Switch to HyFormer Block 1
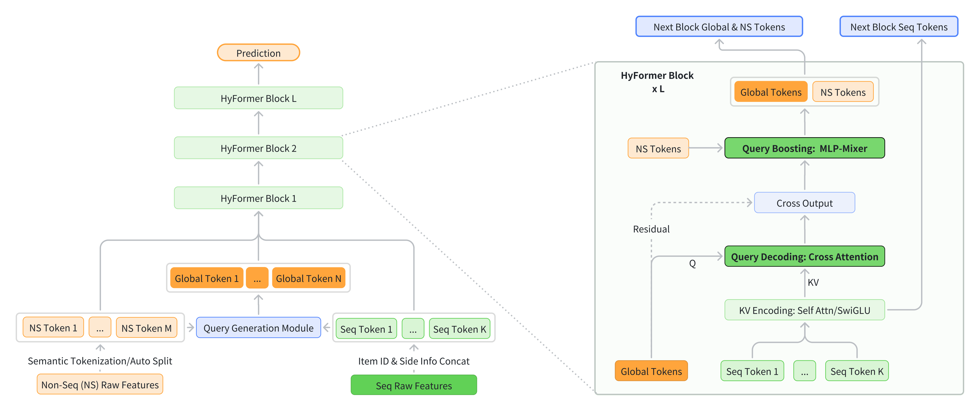980x412 pixels. pyautogui.click(x=258, y=198)
